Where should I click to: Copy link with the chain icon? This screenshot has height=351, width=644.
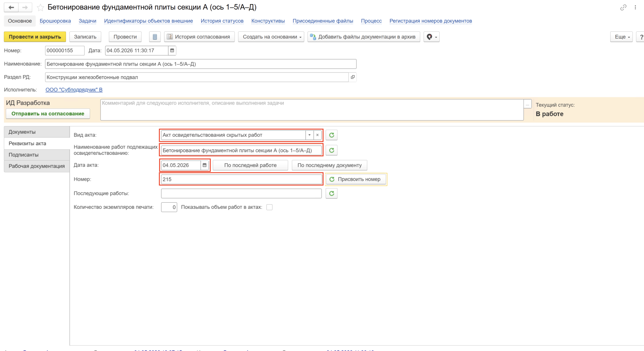623,7
